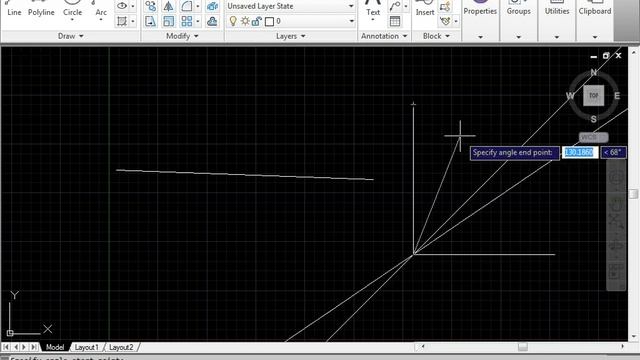Click the Leader tool in Annotation panel
This screenshot has width=640, height=360.
tap(394, 6)
